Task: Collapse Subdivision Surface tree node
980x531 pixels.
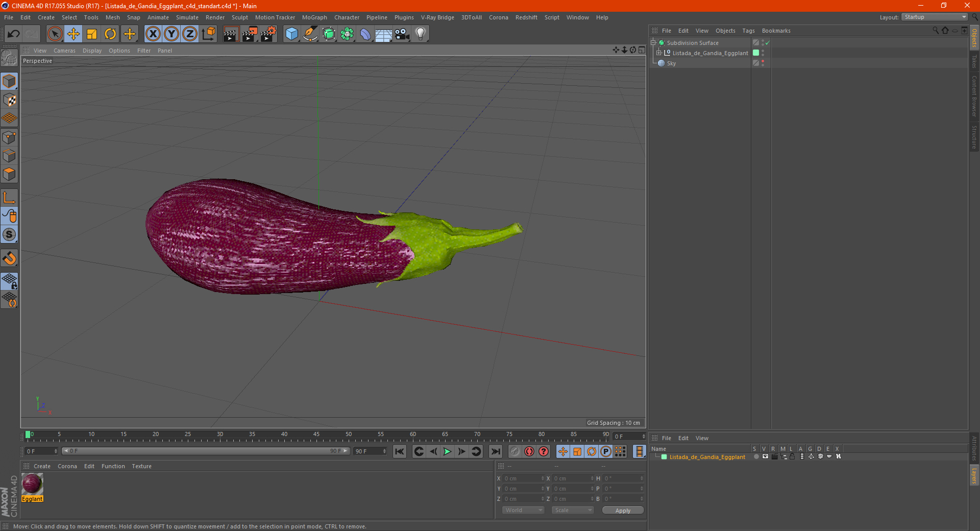Action: [653, 43]
